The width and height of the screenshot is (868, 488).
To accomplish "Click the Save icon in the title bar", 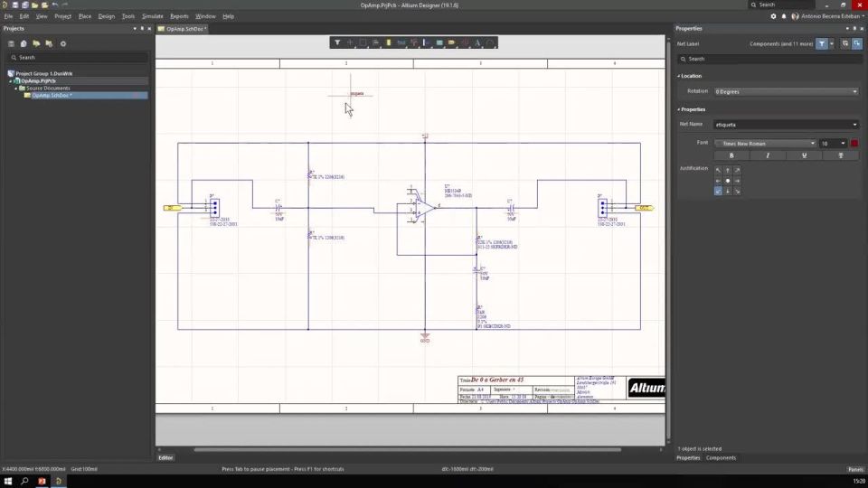I will tap(15, 5).
